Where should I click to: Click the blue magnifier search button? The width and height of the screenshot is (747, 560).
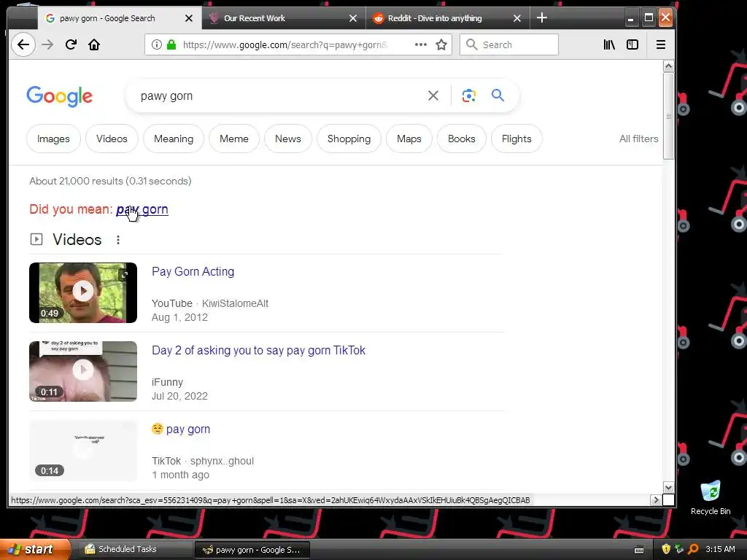498,96
